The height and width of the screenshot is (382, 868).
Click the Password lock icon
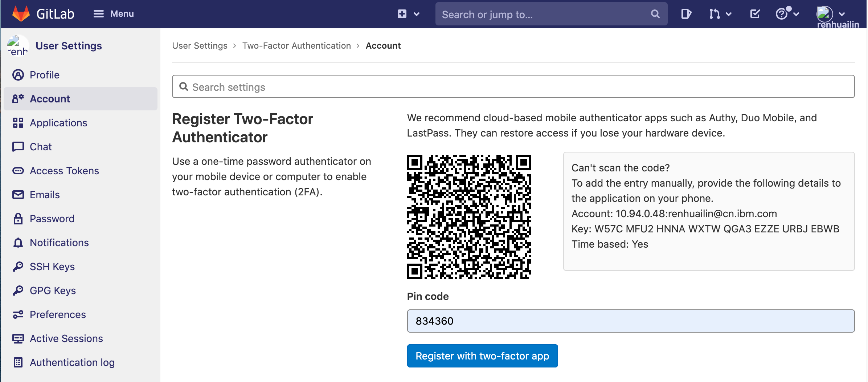18,219
